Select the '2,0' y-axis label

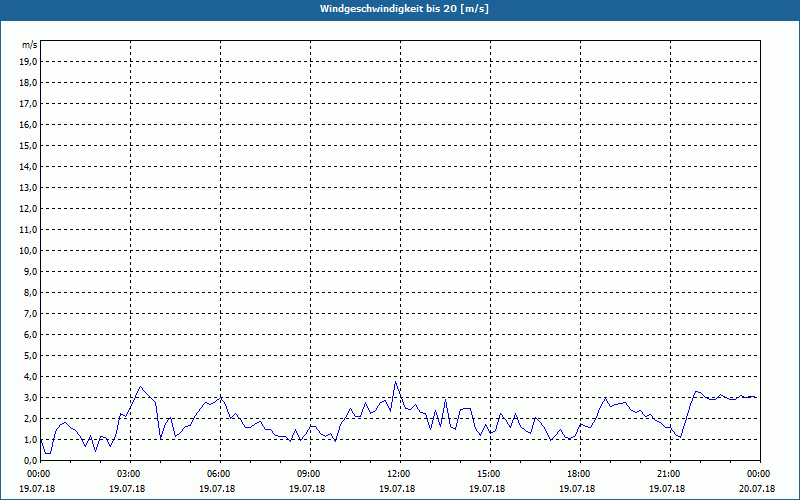coord(30,418)
